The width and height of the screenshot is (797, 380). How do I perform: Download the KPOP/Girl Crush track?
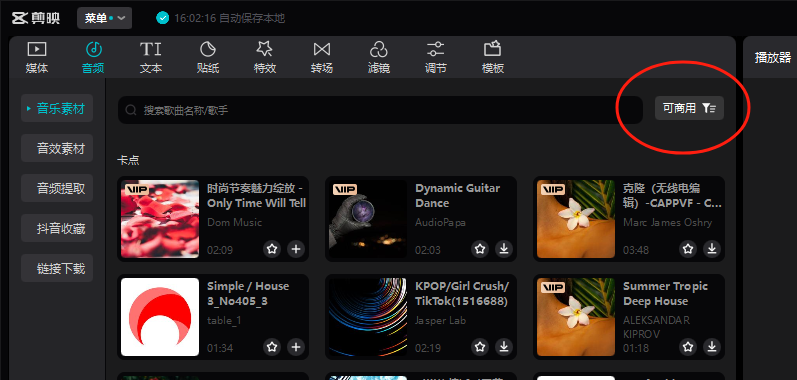504,347
